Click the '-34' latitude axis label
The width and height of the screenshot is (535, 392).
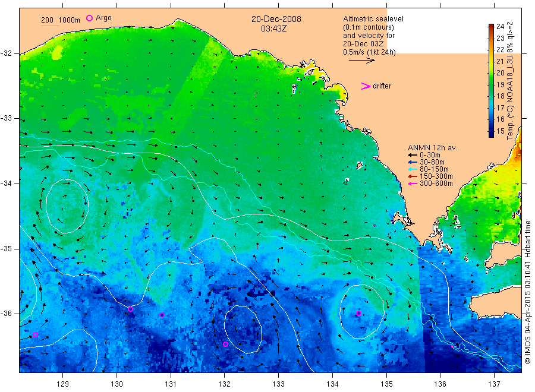click(6, 184)
